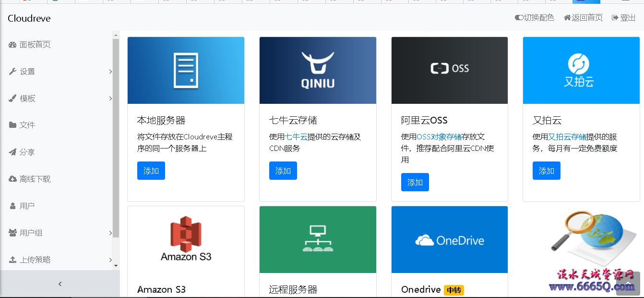Image resolution: width=644 pixels, height=298 pixels.
Task: Click the 远程服务器 card image
Action: (318, 239)
